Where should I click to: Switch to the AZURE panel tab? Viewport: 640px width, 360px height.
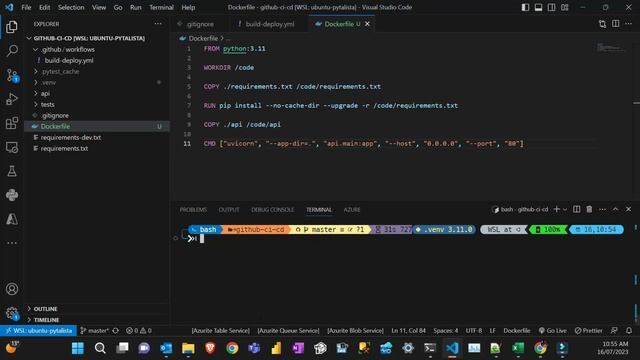click(351, 209)
